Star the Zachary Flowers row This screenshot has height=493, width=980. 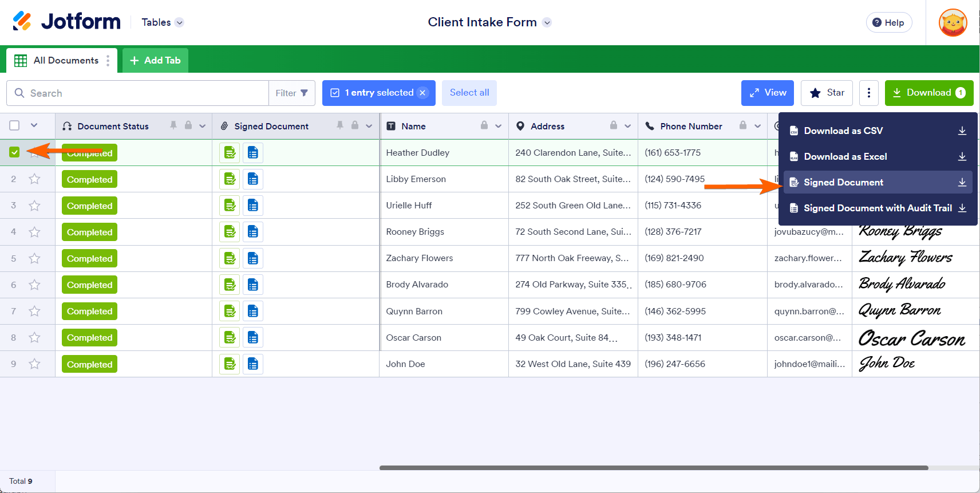(x=35, y=258)
